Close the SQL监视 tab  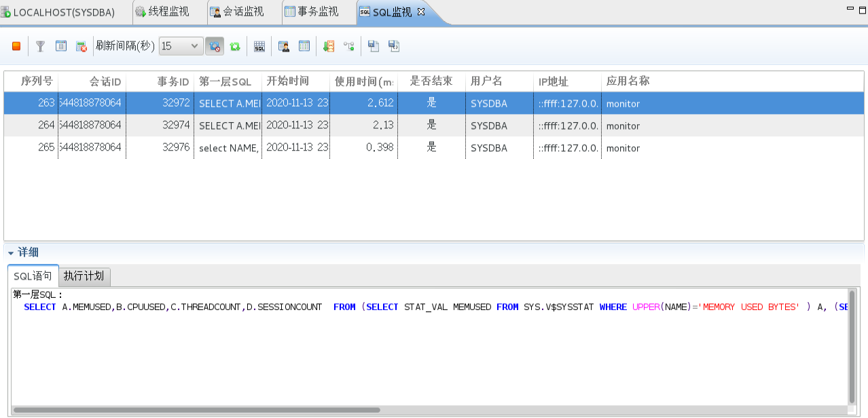420,12
